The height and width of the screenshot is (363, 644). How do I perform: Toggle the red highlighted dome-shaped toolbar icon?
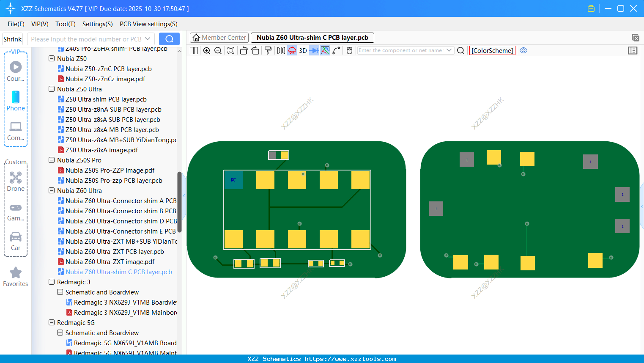(x=292, y=50)
